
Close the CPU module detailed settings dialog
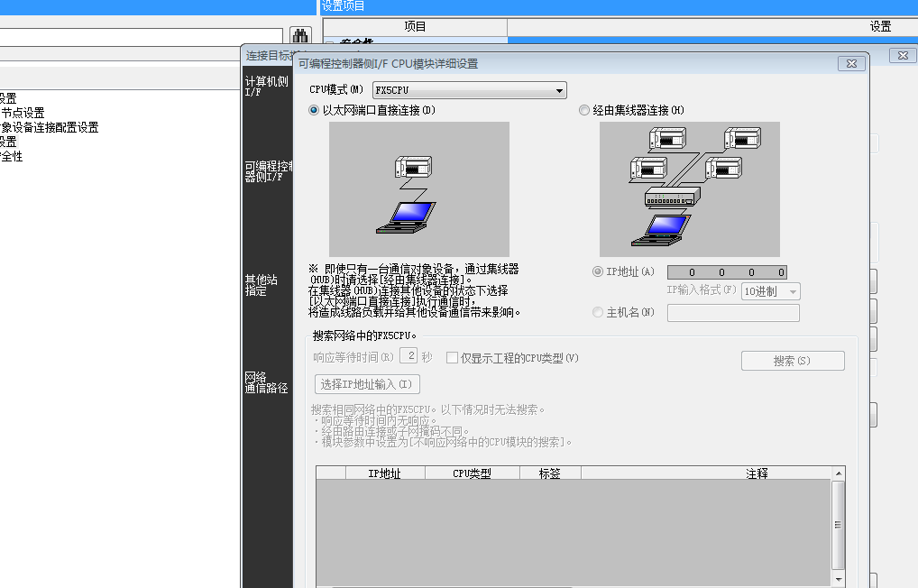click(850, 64)
